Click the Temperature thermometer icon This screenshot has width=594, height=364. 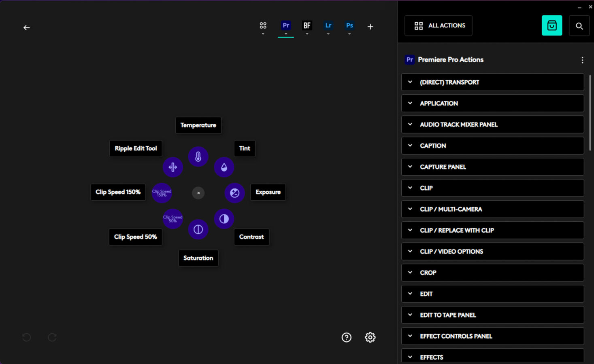[198, 157]
